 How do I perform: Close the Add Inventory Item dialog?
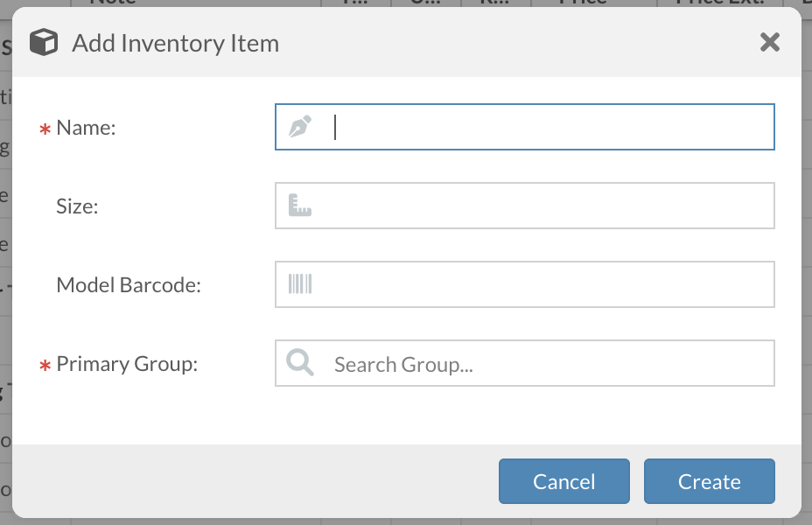coord(769,42)
